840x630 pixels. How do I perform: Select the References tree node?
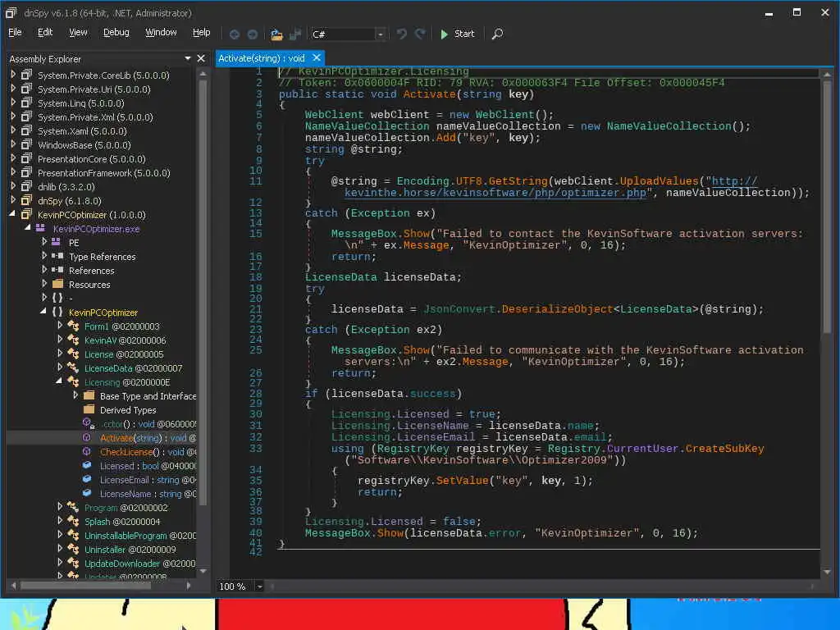click(x=92, y=271)
